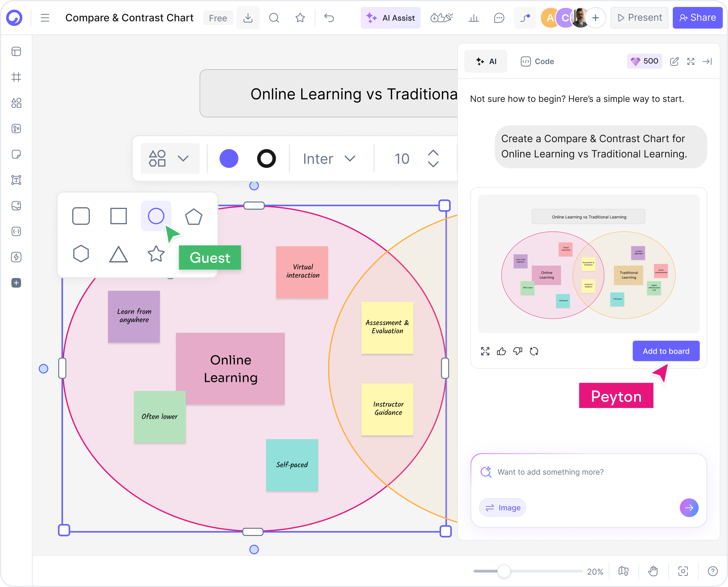728x587 pixels.
Task: Open the shape type dropdown
Action: [x=170, y=158]
